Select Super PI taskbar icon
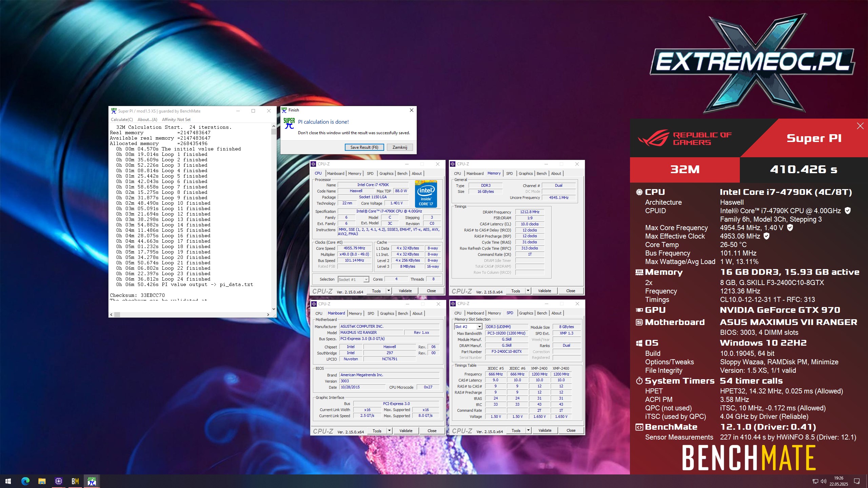The height and width of the screenshot is (488, 868). 92,481
